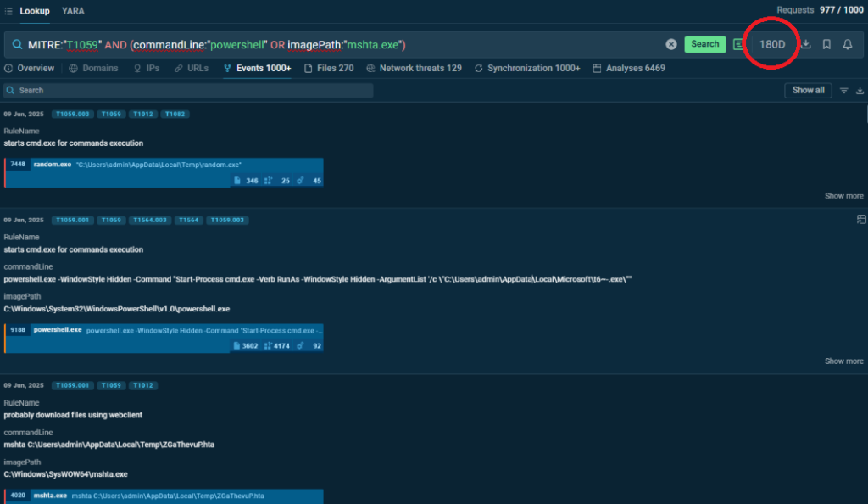
Task: Click the notification bell icon
Action: [x=847, y=44]
